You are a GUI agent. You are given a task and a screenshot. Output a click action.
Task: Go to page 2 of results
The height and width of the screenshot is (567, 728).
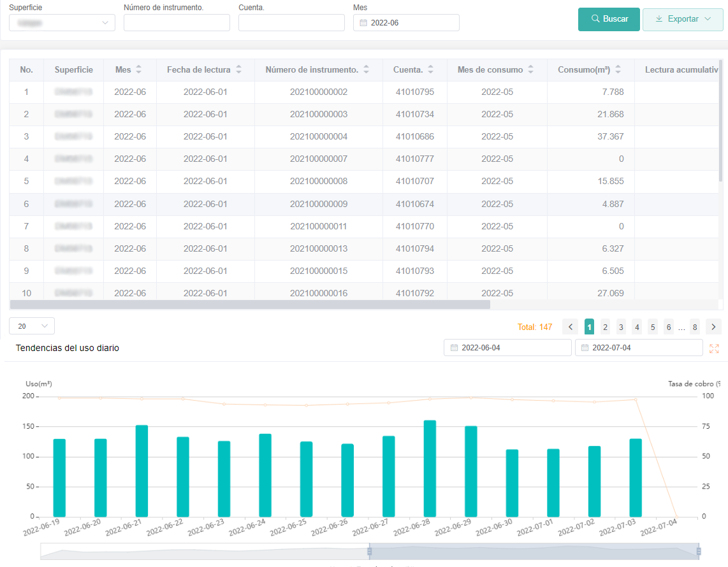click(605, 327)
